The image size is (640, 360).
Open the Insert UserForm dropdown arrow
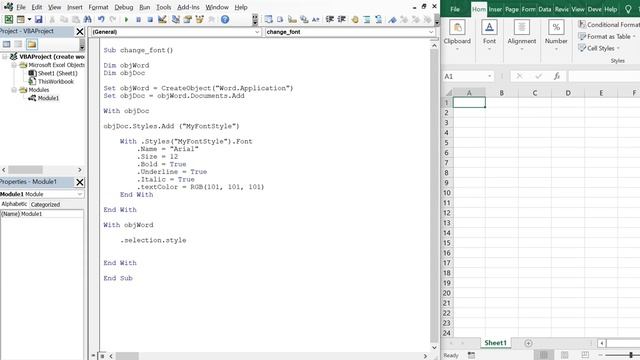click(x=29, y=19)
